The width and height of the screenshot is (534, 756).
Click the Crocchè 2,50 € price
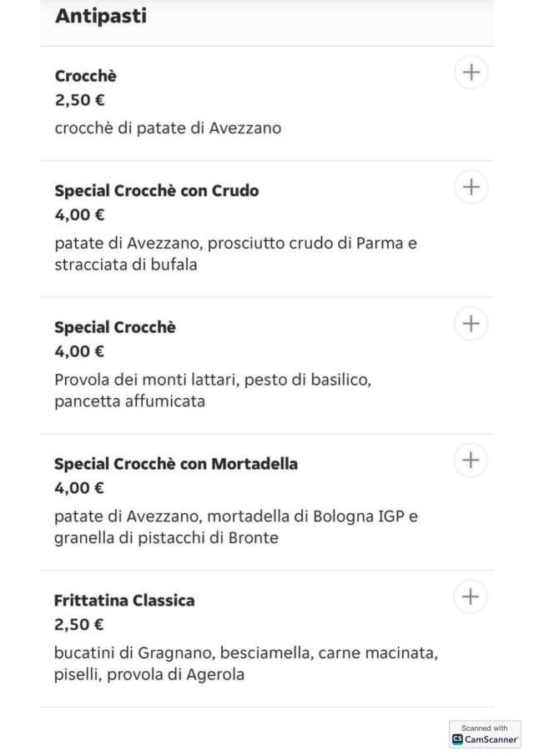[x=79, y=100]
